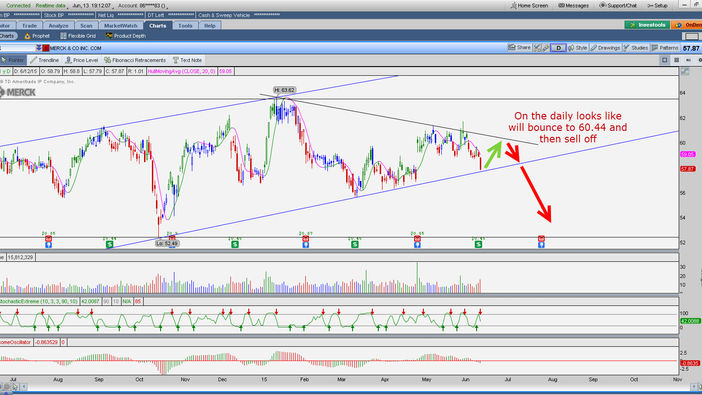The height and width of the screenshot is (395, 702).
Task: Click the icon right of grid layout
Action: [x=689, y=60]
